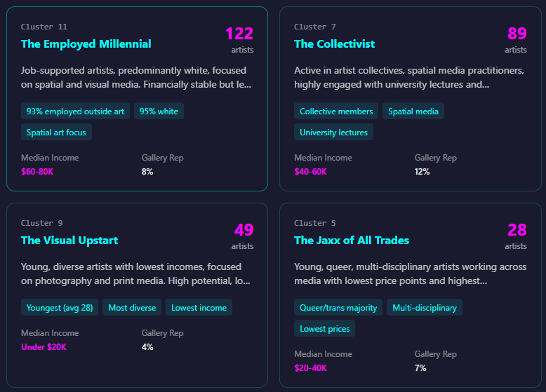Select The Visual Upstart heading
The width and height of the screenshot is (546, 392).
click(x=69, y=241)
